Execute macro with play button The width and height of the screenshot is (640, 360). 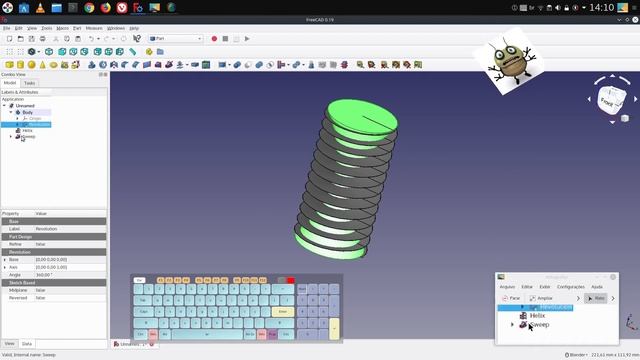coord(247,38)
